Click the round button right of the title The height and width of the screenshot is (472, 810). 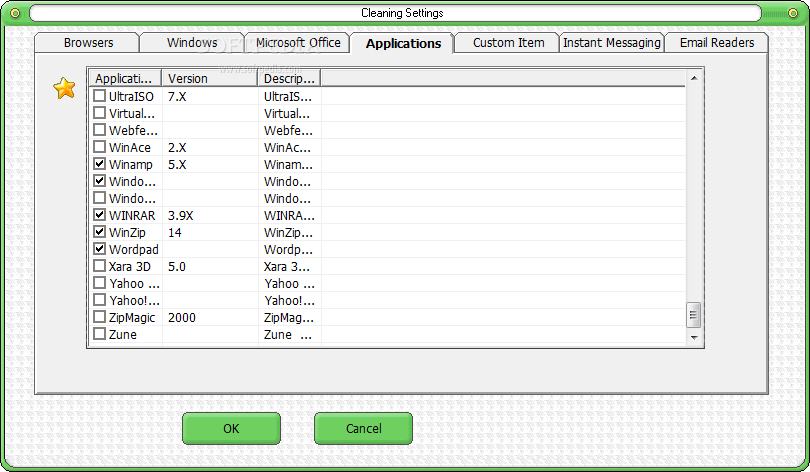[793, 13]
